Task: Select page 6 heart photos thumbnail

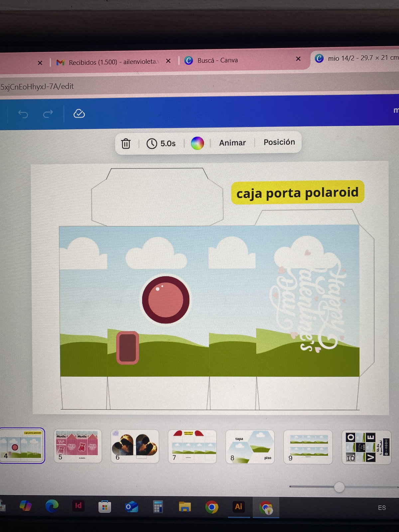Action: (x=135, y=446)
